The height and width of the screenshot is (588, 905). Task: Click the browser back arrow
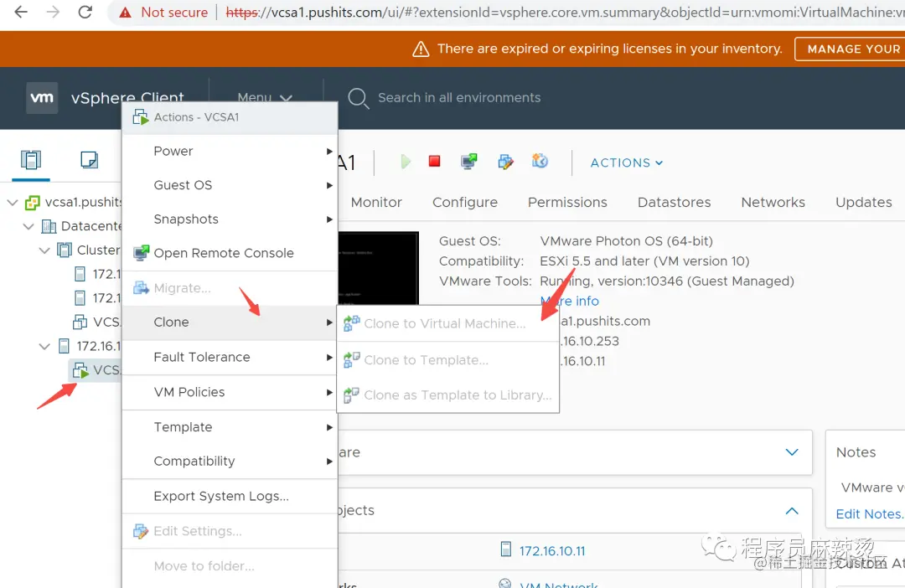pyautogui.click(x=21, y=12)
